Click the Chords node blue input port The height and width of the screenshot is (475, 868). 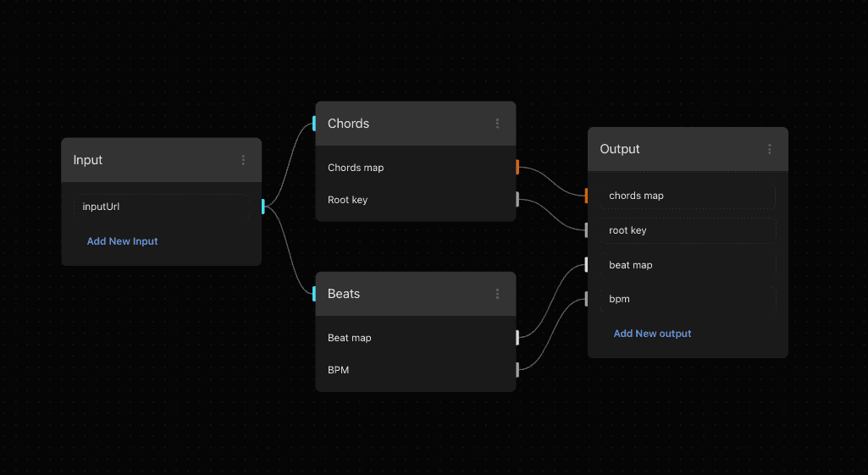(314, 124)
